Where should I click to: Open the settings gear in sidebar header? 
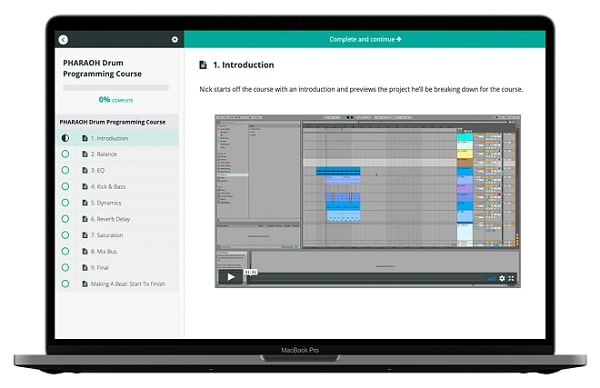click(x=174, y=39)
